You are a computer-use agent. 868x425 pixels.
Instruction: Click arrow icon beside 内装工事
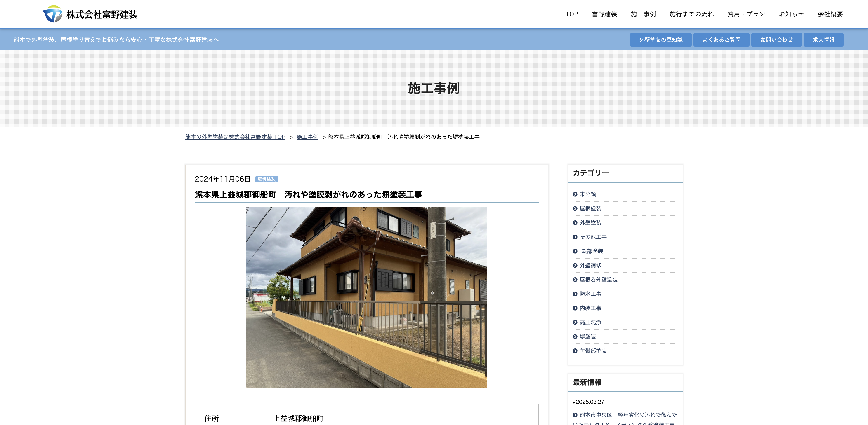[575, 308]
